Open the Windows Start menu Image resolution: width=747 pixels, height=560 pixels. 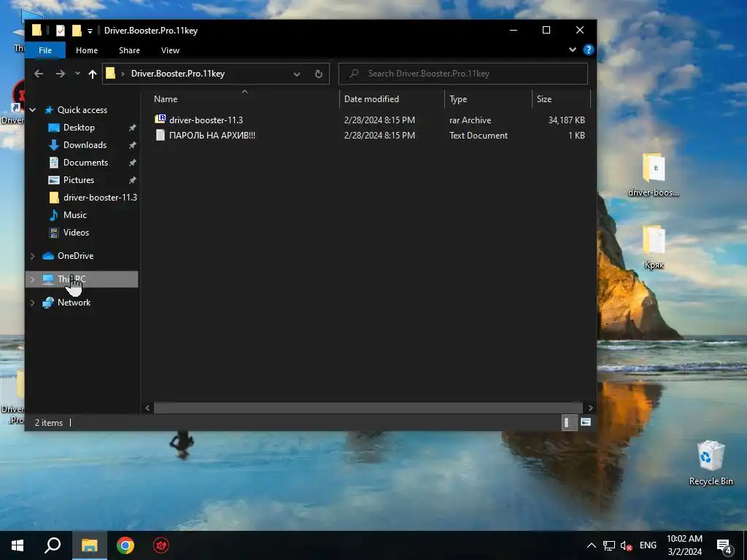click(x=18, y=545)
